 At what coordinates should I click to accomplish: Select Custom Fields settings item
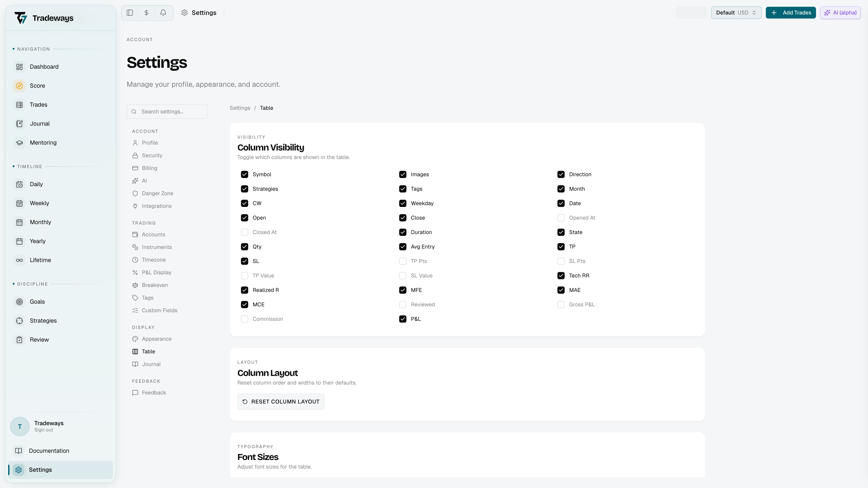[155, 310]
